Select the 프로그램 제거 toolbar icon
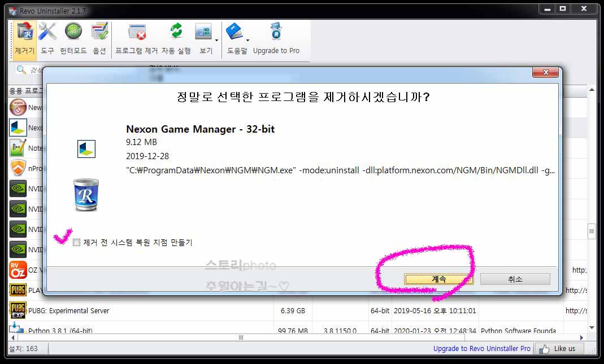The image size is (604, 364). pyautogui.click(x=137, y=38)
